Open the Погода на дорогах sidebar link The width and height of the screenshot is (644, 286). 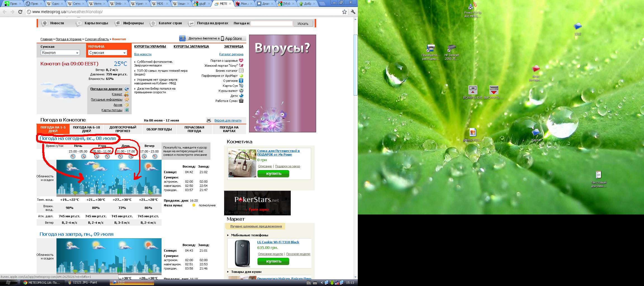(x=106, y=89)
